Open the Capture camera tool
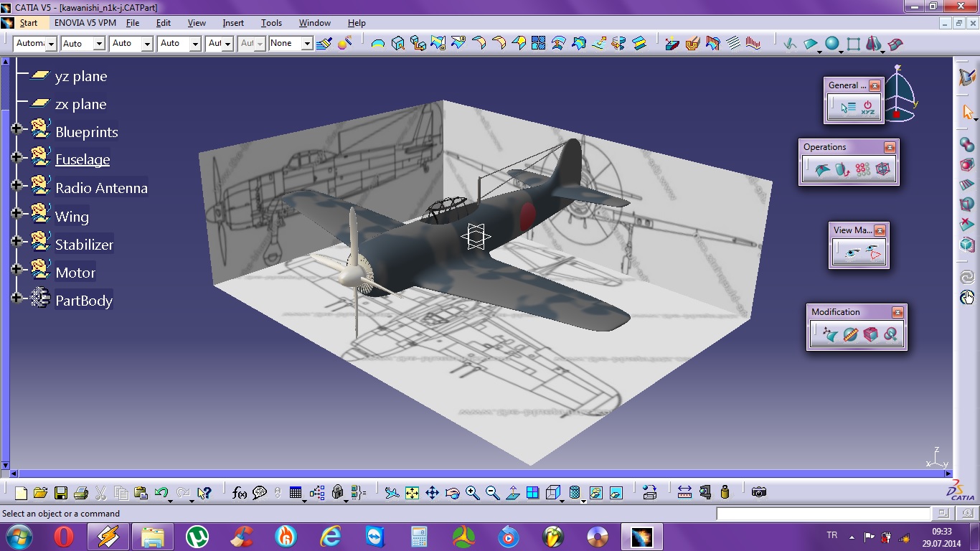Image resolution: width=980 pixels, height=551 pixels. coord(758,492)
